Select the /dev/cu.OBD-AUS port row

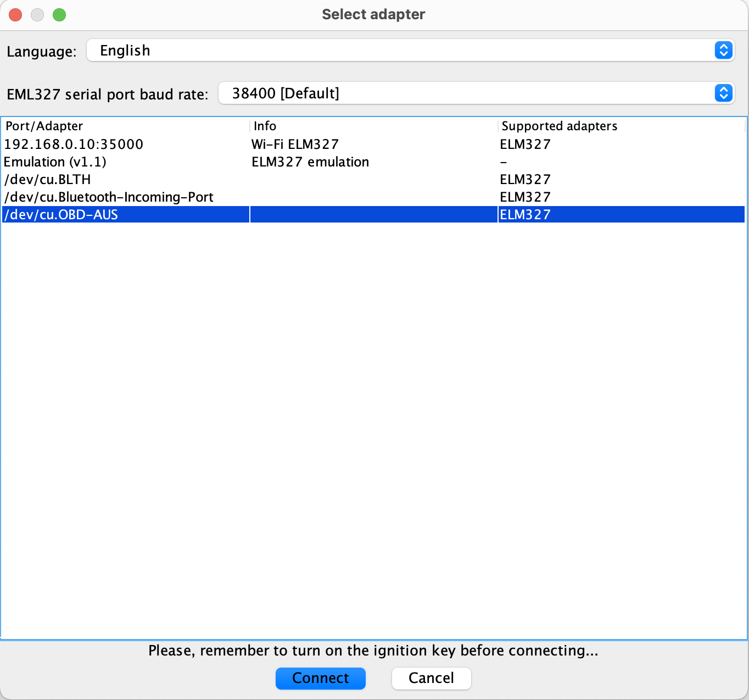tap(373, 214)
